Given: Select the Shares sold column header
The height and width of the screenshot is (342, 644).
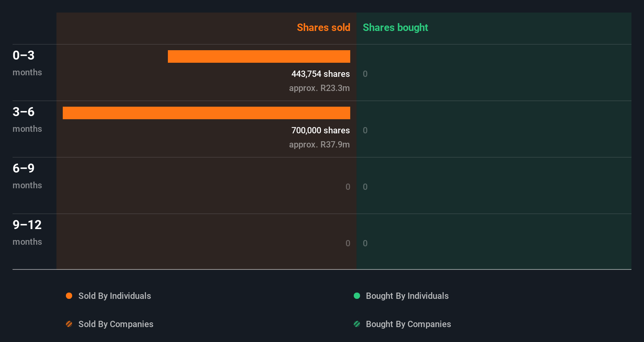Looking at the screenshot, I should click(323, 27).
